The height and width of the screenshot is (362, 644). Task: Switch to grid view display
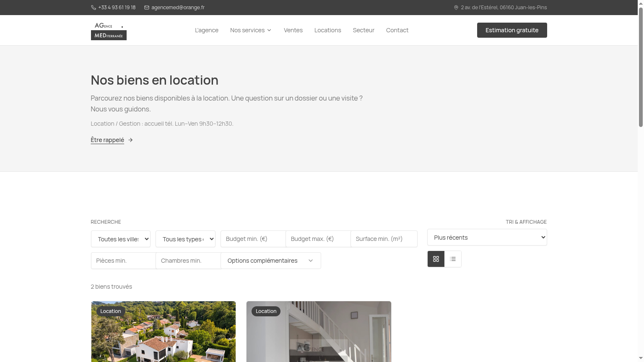tap(436, 259)
